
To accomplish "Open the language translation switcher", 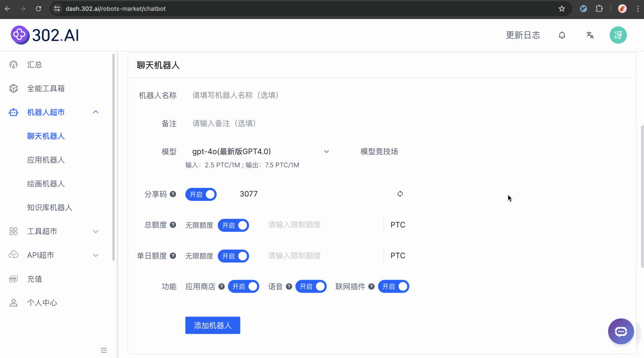I will coord(590,35).
